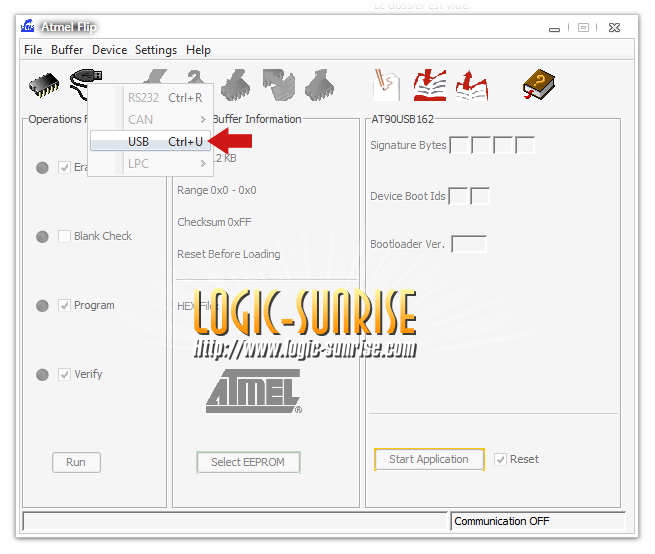This screenshot has width=655, height=554.
Task: Click the empty status bar message field
Action: (235, 521)
